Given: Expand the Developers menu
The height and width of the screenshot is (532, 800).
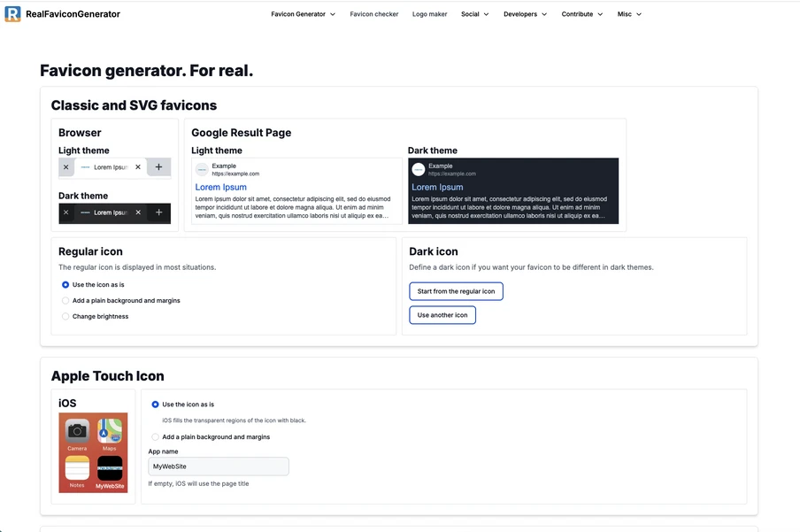Looking at the screenshot, I should click(521, 14).
